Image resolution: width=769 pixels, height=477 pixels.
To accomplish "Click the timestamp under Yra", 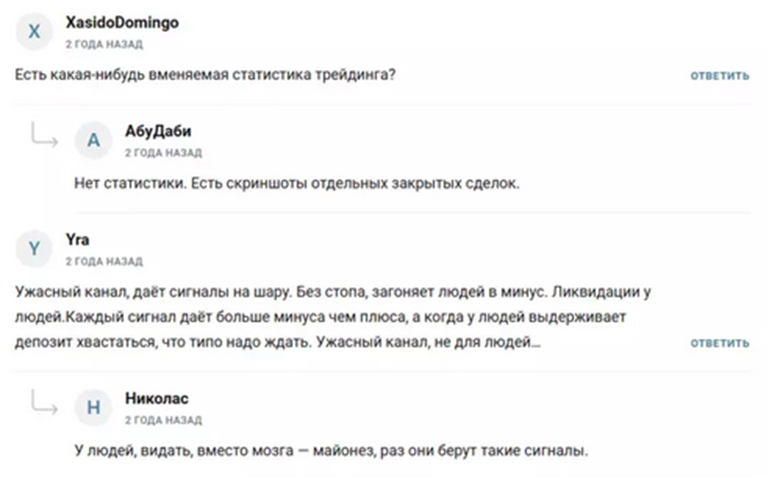I will pos(104,261).
